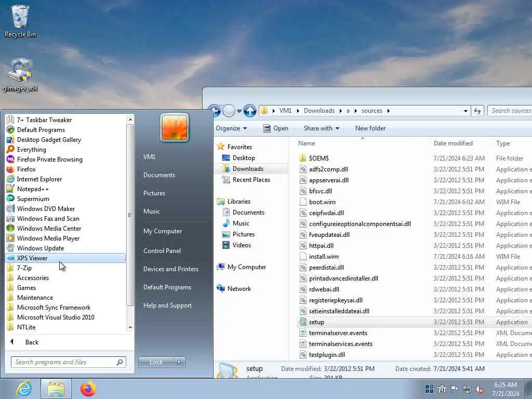Sort files by the Date modified column
The image size is (532, 399).
tap(453, 143)
